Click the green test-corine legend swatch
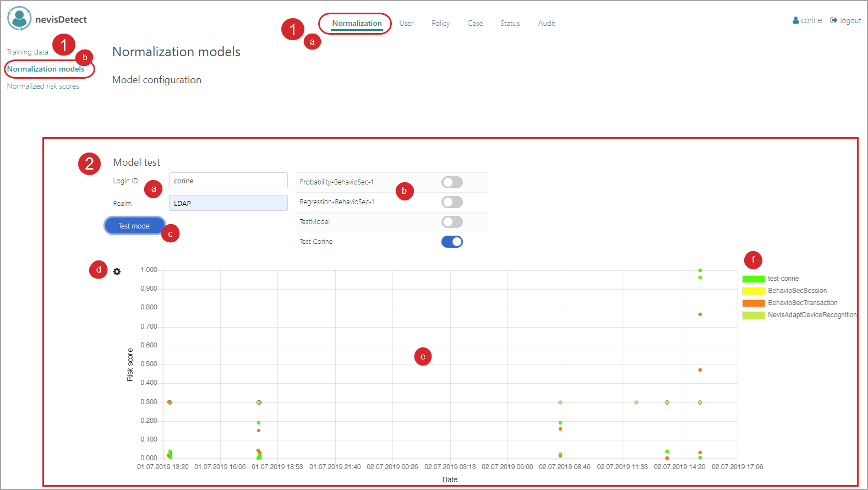 click(754, 279)
